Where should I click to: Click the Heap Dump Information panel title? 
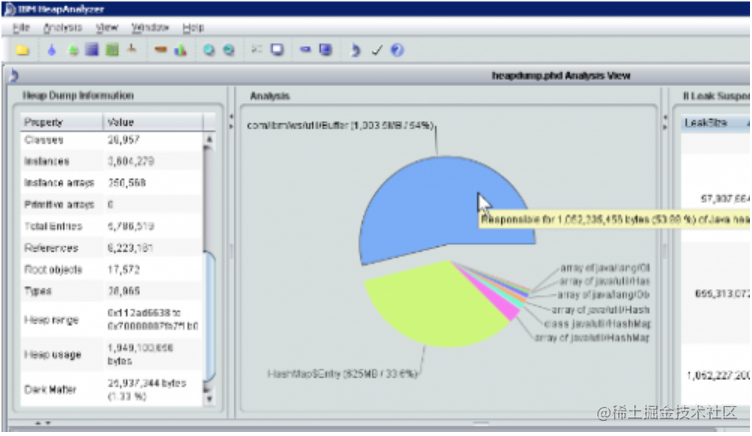tap(78, 95)
